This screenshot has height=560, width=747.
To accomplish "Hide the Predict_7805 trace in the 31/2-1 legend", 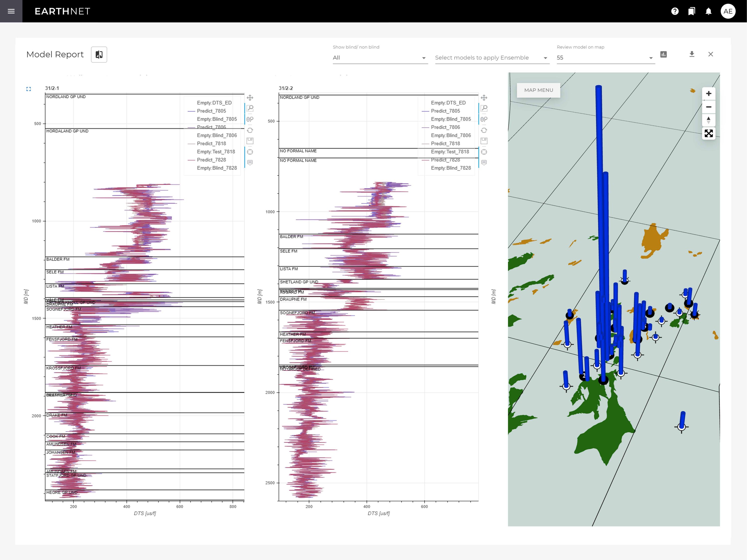I will [x=211, y=111].
